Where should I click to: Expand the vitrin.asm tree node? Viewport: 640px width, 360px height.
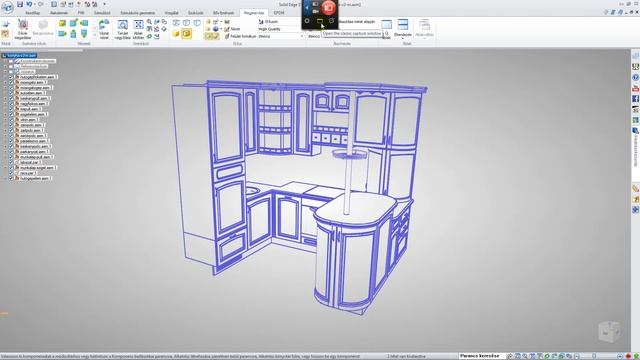5,120
